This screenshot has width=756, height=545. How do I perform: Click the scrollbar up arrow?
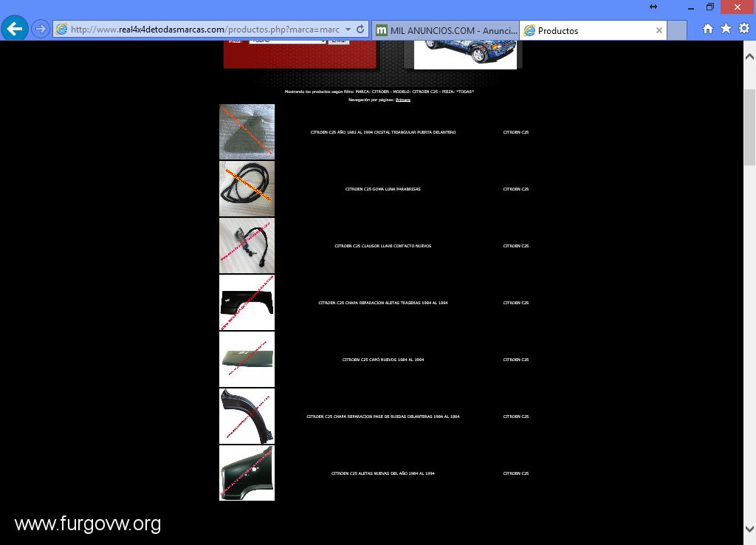click(x=750, y=56)
